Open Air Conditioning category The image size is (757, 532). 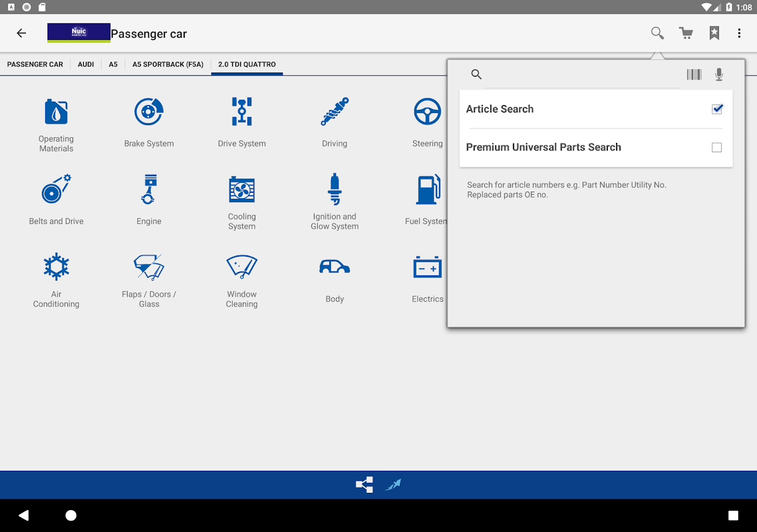[x=56, y=281]
